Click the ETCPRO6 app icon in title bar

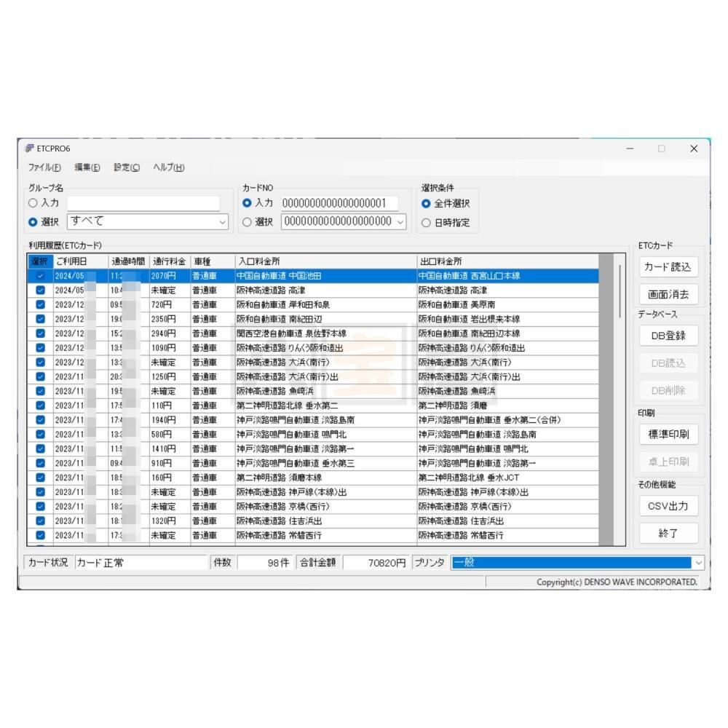(29, 149)
